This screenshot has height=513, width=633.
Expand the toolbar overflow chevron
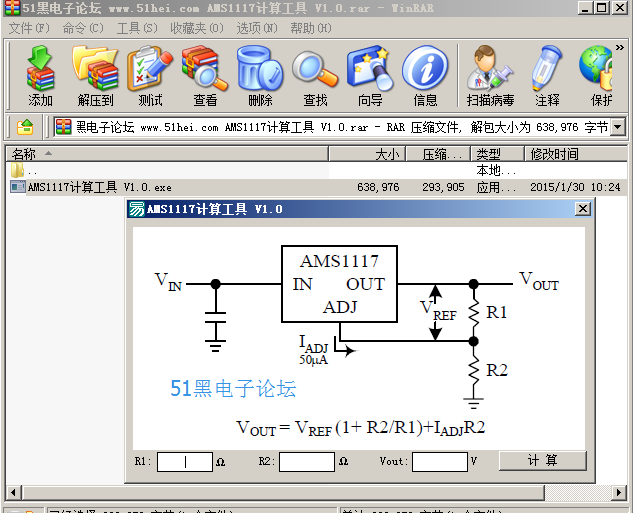click(x=620, y=48)
